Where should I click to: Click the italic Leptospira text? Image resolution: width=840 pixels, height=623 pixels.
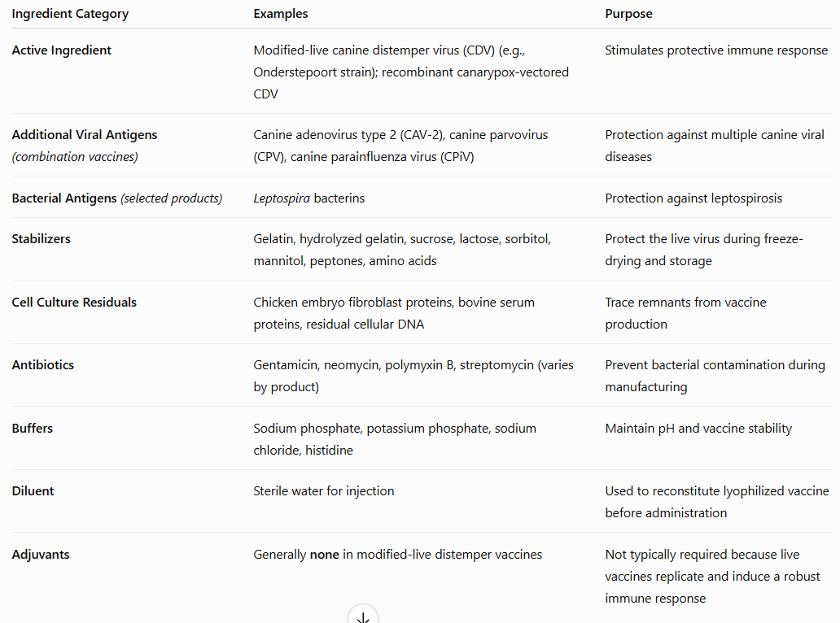click(x=282, y=198)
